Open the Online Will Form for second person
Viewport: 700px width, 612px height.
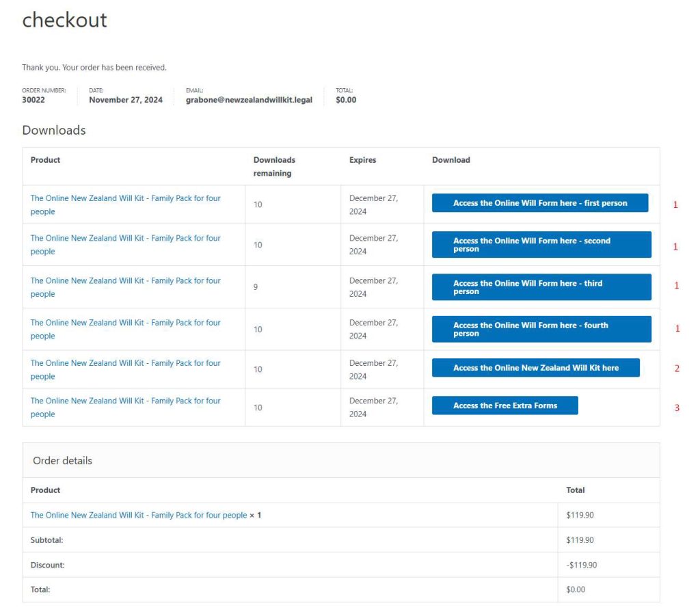(541, 244)
